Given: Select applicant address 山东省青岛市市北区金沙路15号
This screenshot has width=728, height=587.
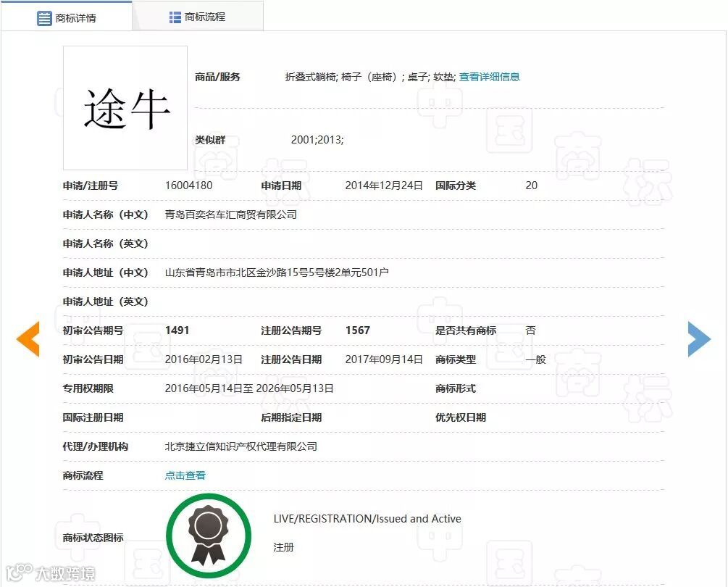Looking at the screenshot, I should 234,272.
